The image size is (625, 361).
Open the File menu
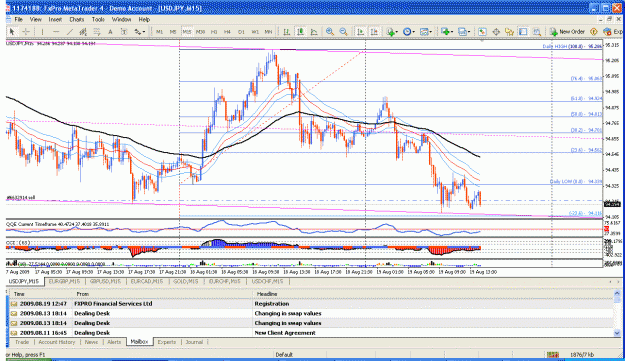coord(19,19)
